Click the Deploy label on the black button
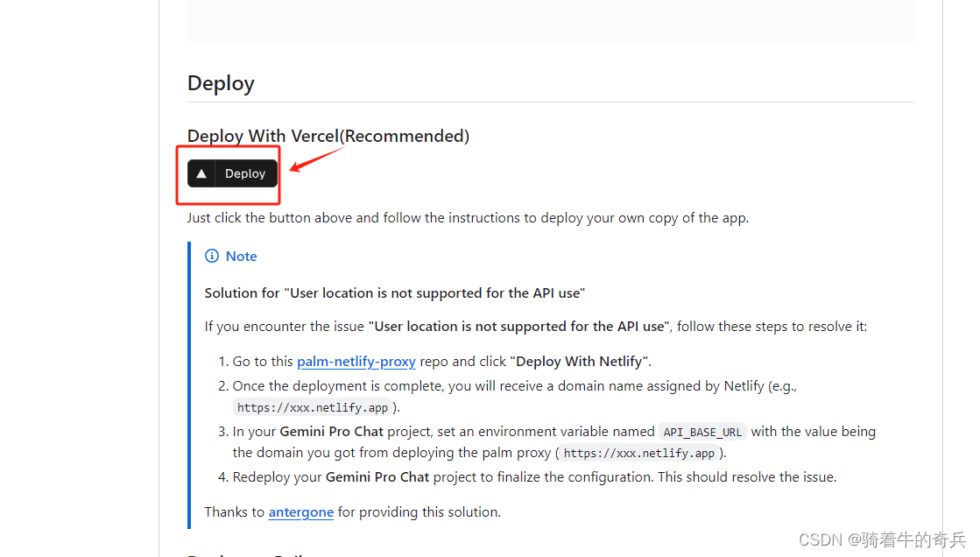980x557 pixels. [245, 173]
